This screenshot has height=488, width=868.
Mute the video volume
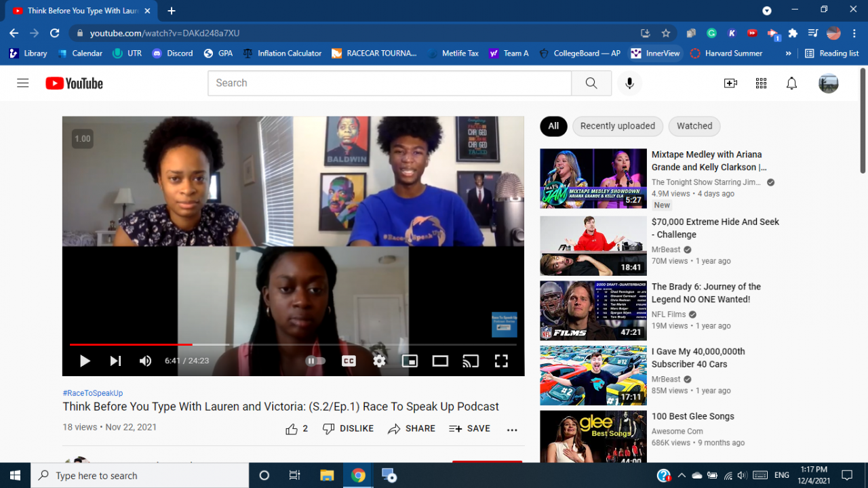[146, 361]
